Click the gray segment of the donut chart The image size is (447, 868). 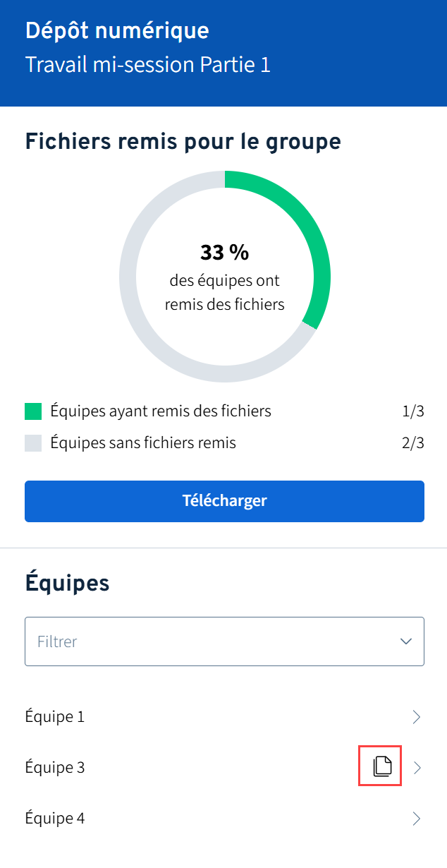tap(141, 311)
